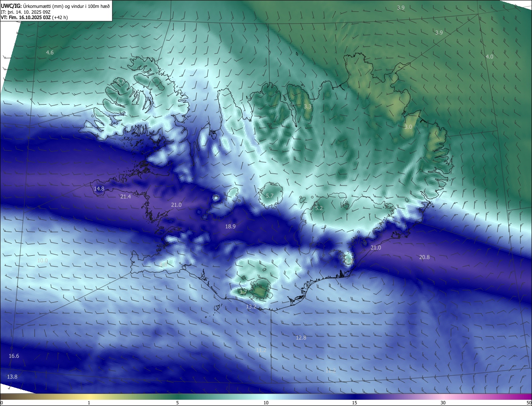
Task: Click the 13.2 value on the south coast
Action: 251,307
